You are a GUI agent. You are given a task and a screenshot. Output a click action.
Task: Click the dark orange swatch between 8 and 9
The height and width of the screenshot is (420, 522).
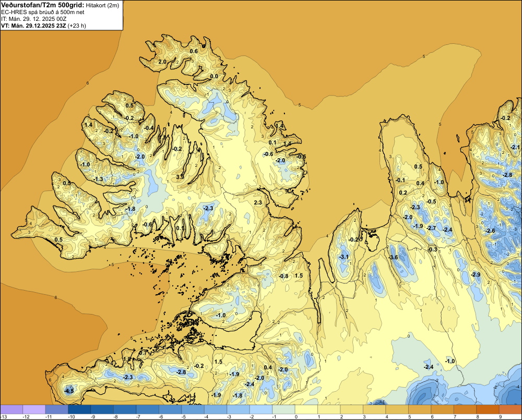488,410
